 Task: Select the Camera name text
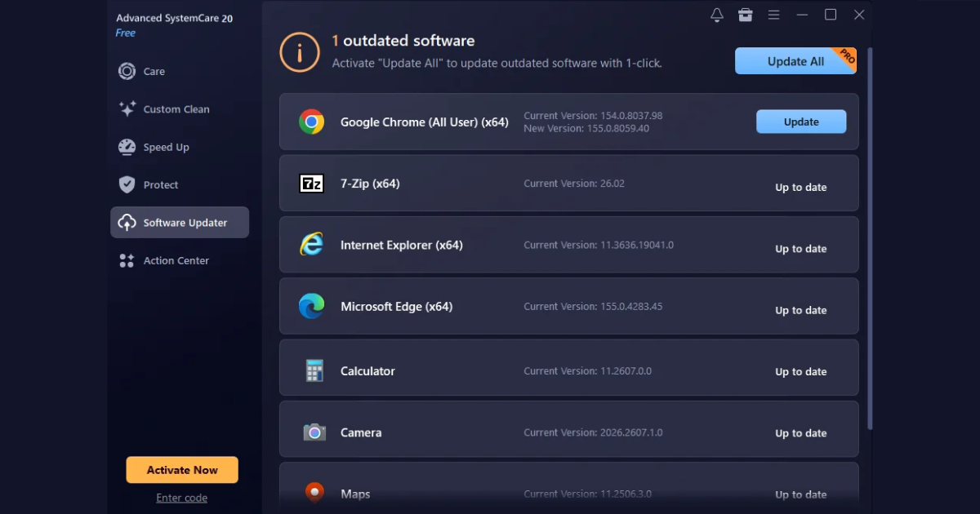tap(361, 432)
